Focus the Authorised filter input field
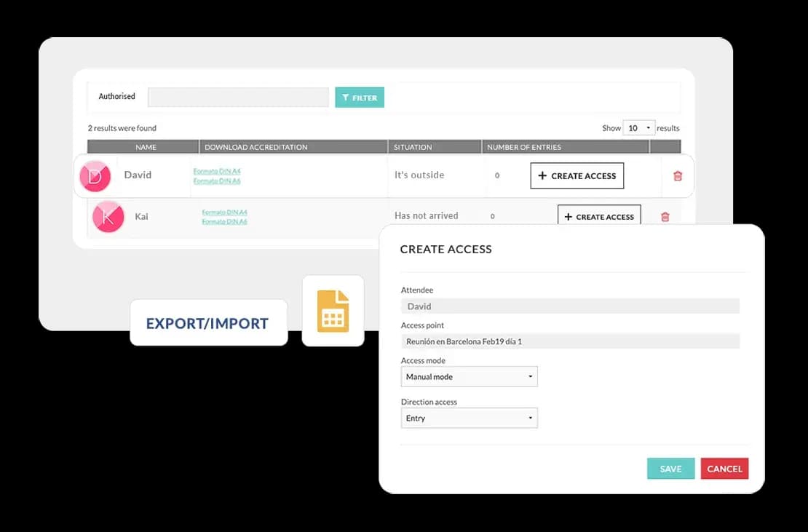 pyautogui.click(x=238, y=98)
